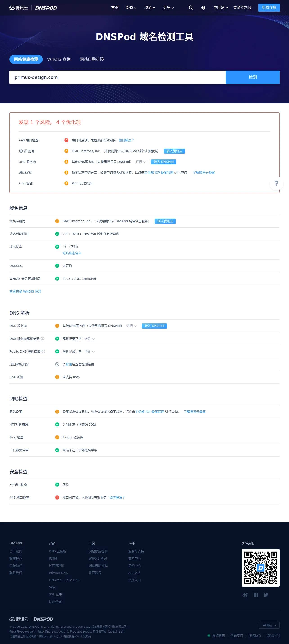
Task: Expand 详情 in the DNS 解析 section's DNS 服务商 row
Action: (132, 326)
